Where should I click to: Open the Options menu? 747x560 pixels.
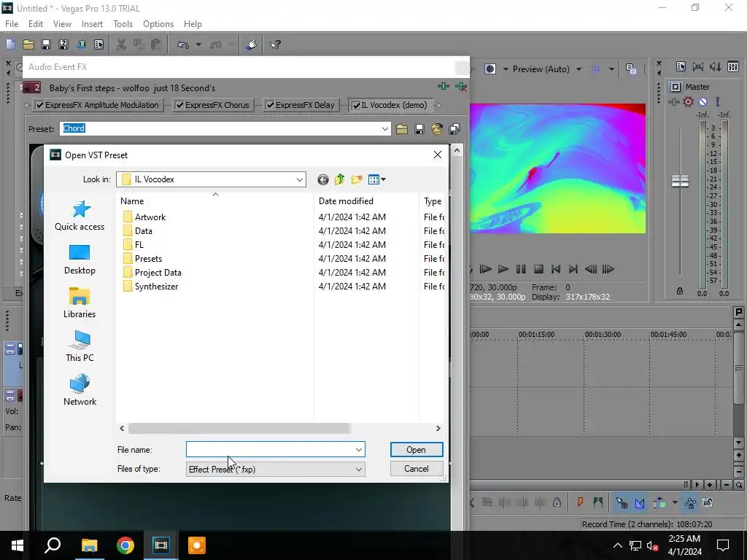tap(158, 24)
